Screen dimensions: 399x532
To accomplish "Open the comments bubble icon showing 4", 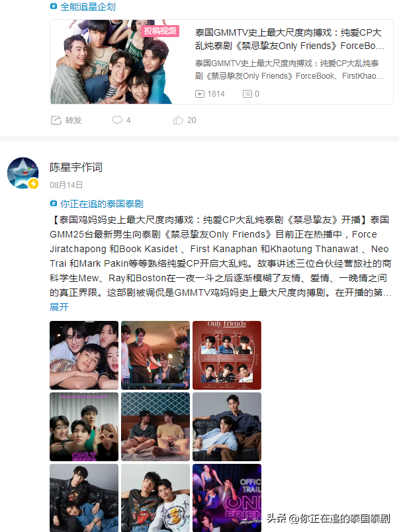I will pyautogui.click(x=117, y=120).
